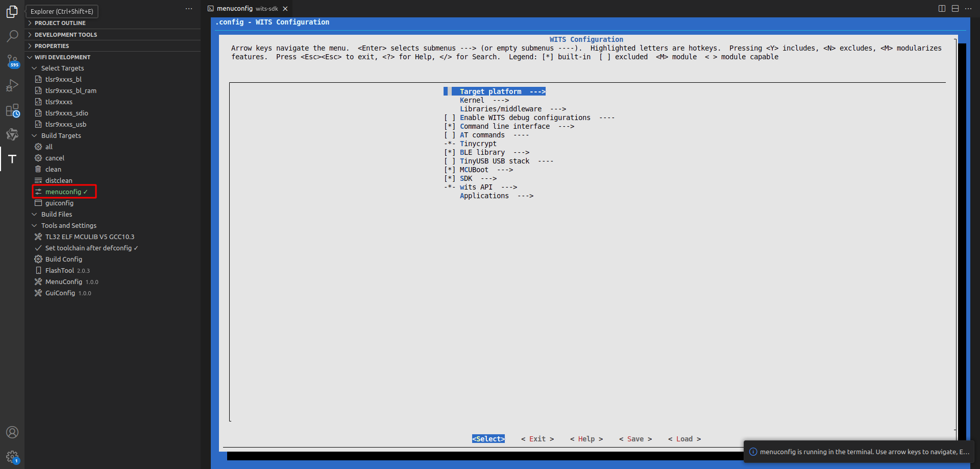980x469 pixels.
Task: Select the Telink IoT Studio 'T' activity bar icon
Action: tap(12, 159)
